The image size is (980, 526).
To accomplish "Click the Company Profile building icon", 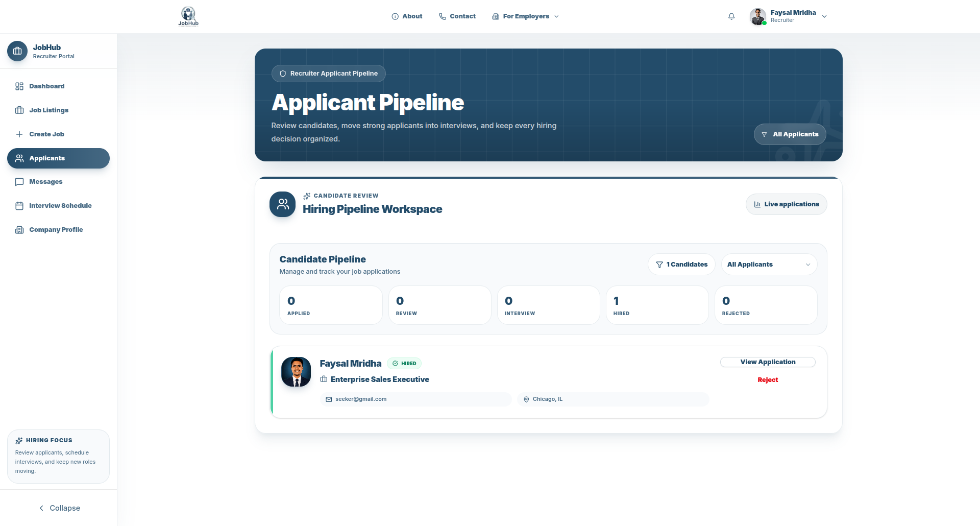I will coord(19,230).
